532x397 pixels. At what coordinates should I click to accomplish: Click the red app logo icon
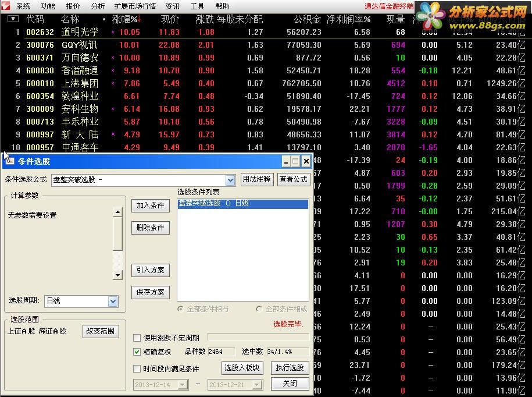pos(6,6)
